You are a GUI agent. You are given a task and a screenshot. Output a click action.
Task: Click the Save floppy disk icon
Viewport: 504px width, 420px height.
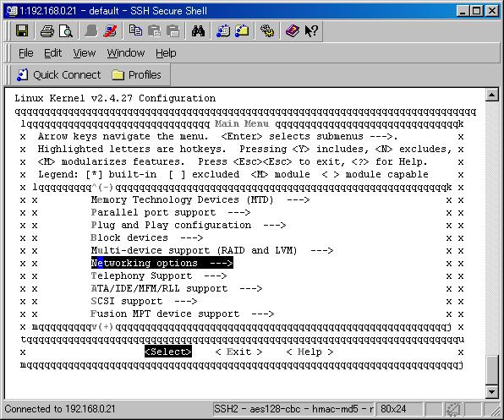pyautogui.click(x=22, y=31)
